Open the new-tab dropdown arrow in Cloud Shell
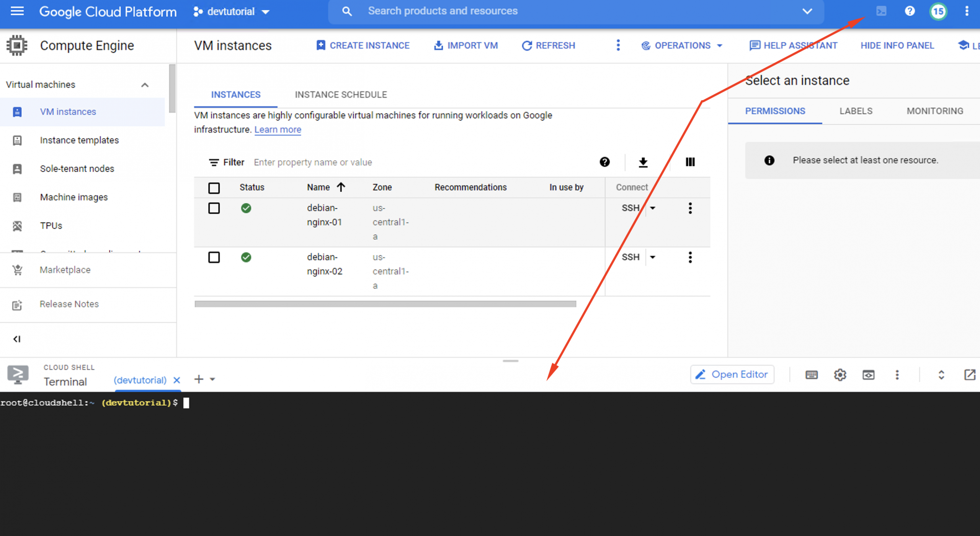Screen dimensions: 980x536 point(212,380)
